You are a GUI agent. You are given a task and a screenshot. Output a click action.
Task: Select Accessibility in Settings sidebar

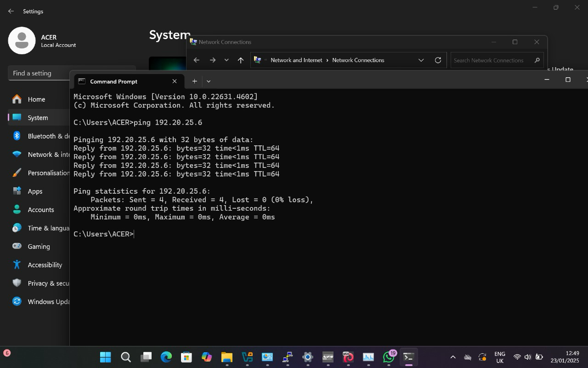pos(45,265)
